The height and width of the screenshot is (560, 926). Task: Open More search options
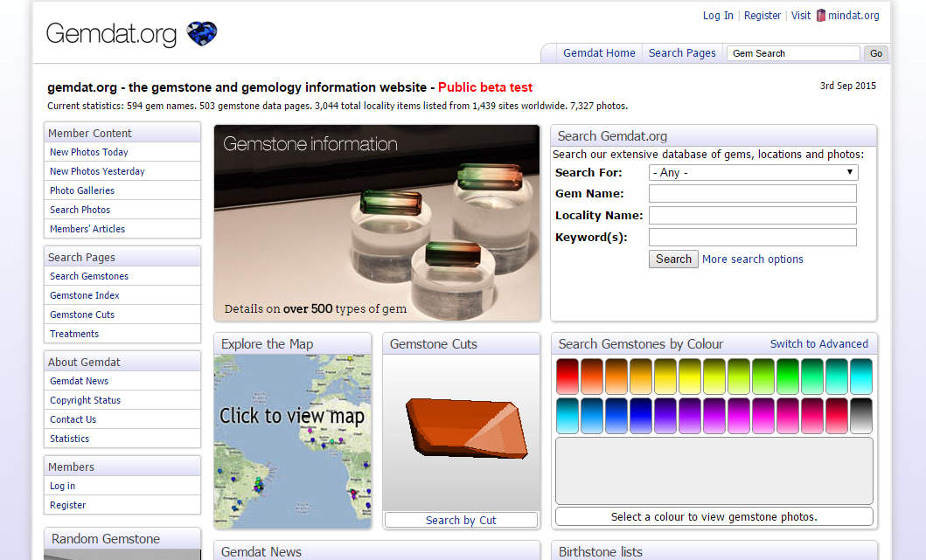click(x=752, y=259)
